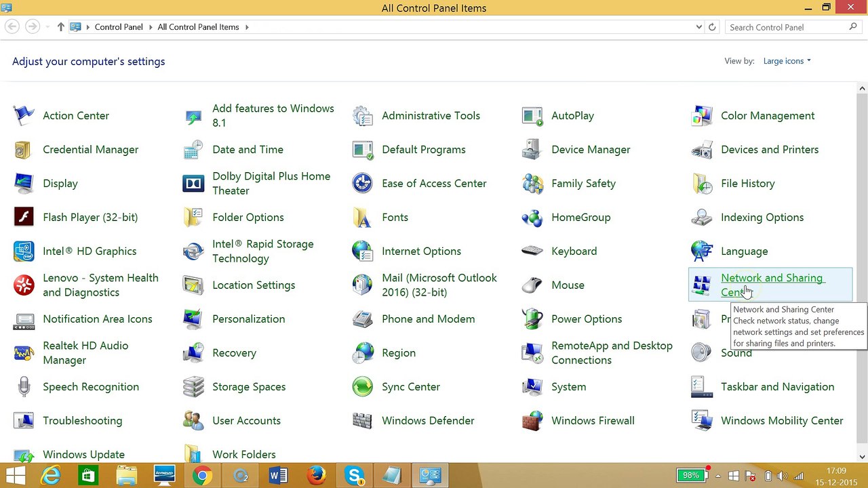
Task: Open the Keyboard icon
Action: pyautogui.click(x=532, y=251)
